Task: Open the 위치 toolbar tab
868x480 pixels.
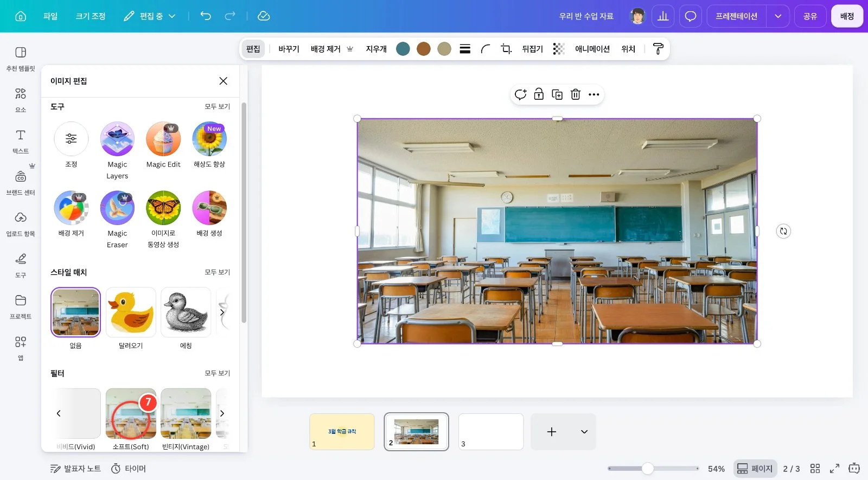Action: click(x=628, y=49)
